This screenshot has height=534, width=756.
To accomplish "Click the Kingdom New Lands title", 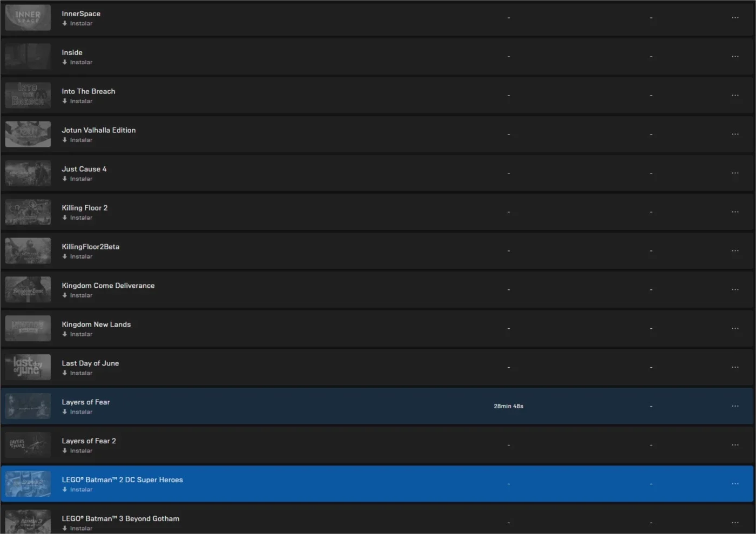I will 96,325.
